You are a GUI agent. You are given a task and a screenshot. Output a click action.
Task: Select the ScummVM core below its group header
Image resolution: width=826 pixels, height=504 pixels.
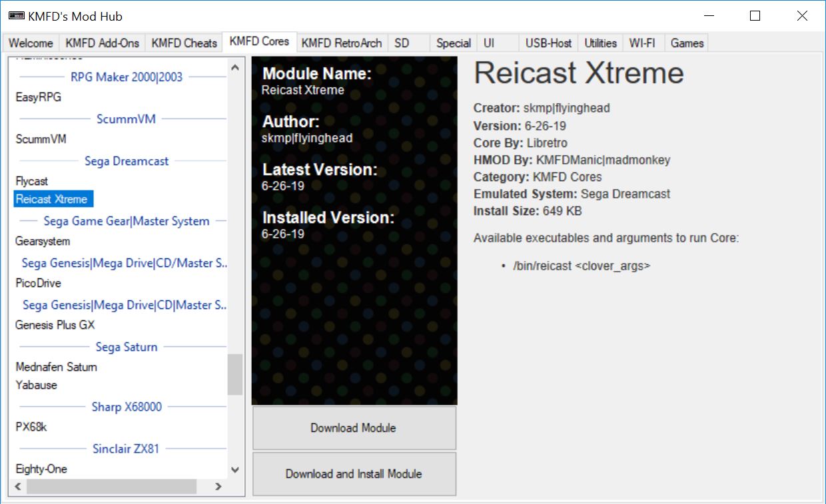[x=41, y=139]
